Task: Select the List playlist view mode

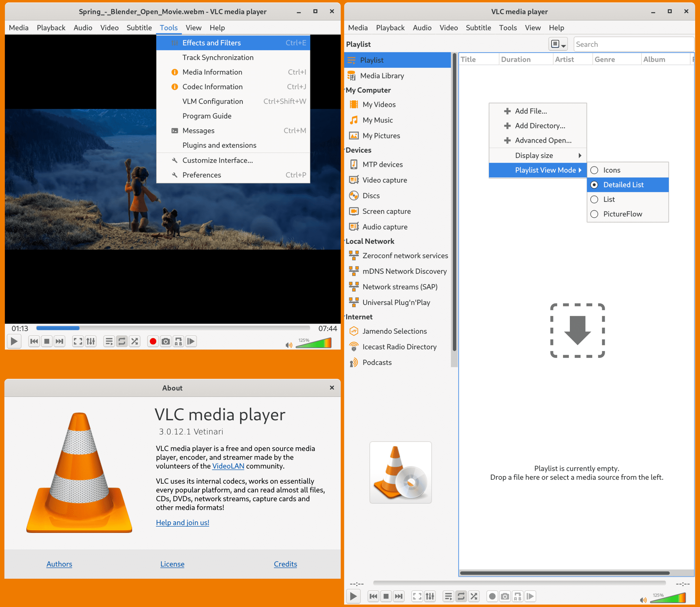Action: click(x=608, y=199)
